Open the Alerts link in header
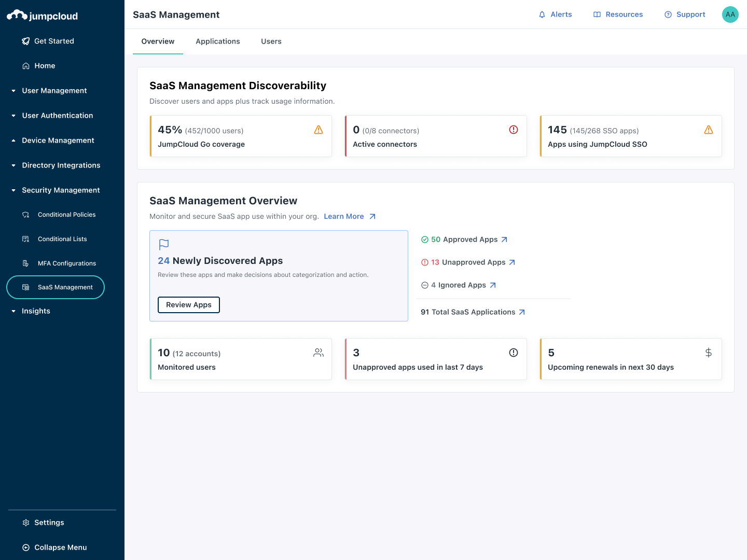Screen dimensions: 747x560 [555, 15]
